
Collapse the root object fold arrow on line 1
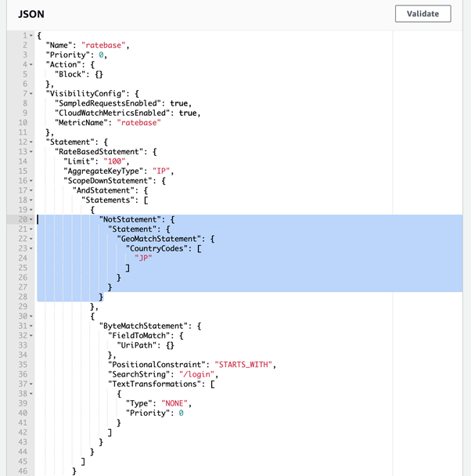(31, 36)
